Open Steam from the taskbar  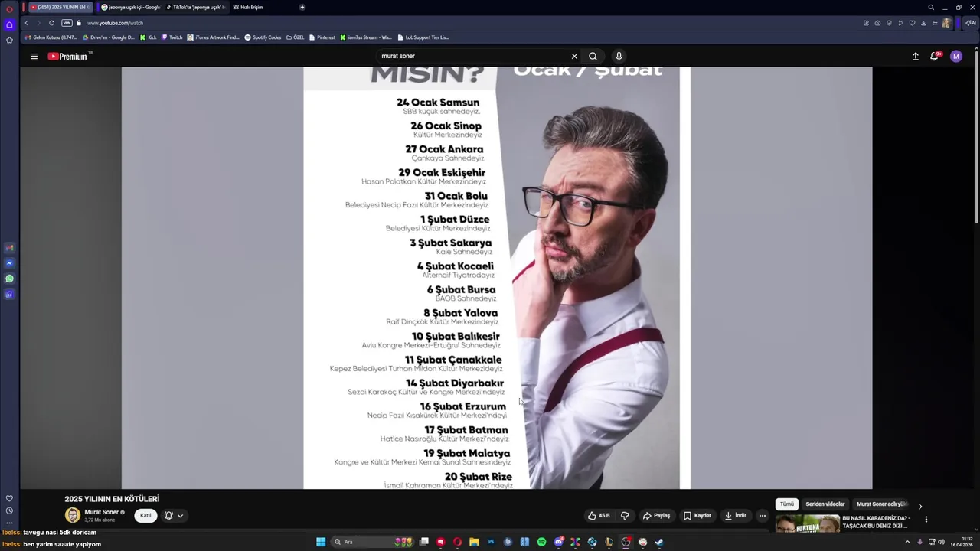659,542
